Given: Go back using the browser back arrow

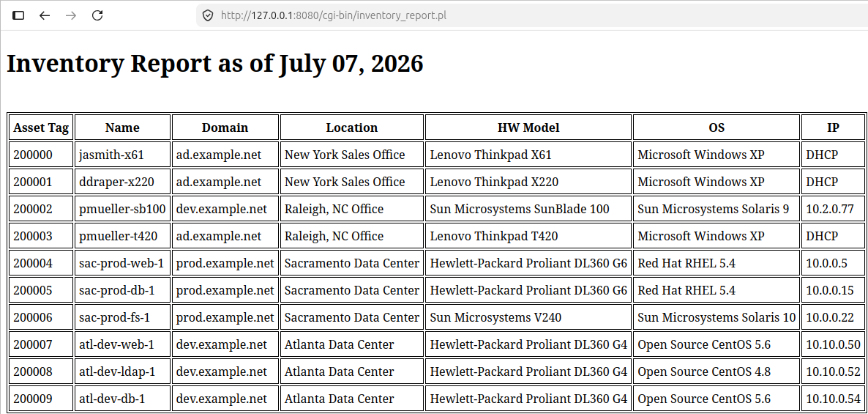Looking at the screenshot, I should click(x=45, y=15).
